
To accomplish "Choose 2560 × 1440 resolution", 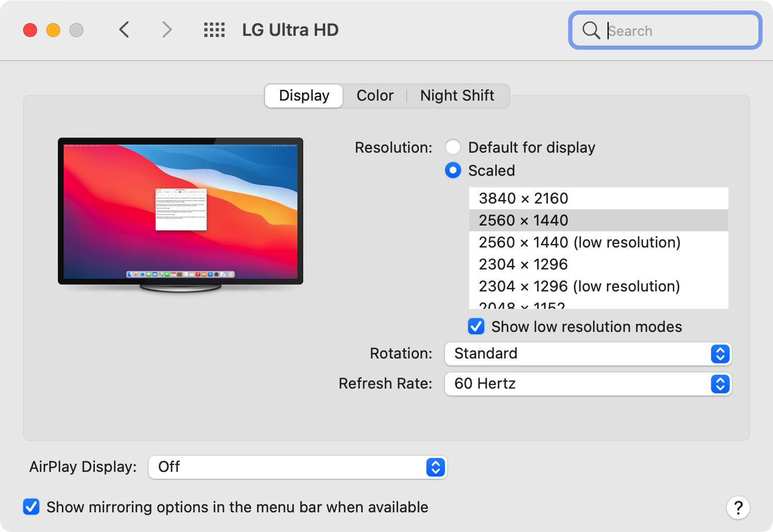I will pyautogui.click(x=598, y=220).
